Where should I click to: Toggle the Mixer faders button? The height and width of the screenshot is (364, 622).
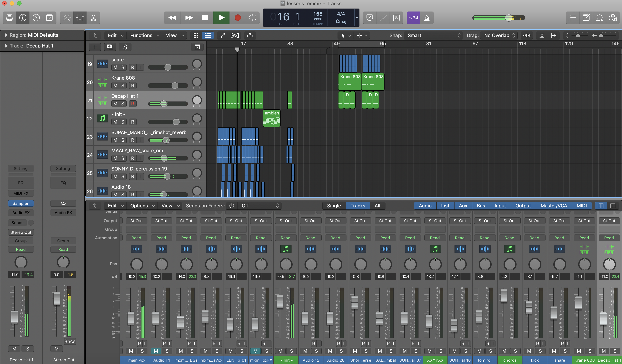(80, 17)
